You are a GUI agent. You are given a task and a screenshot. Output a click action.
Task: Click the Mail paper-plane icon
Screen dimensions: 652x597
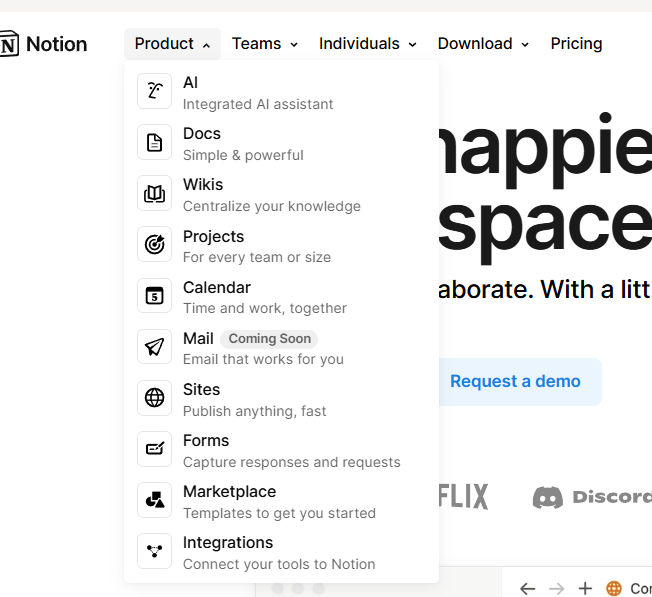tap(154, 347)
